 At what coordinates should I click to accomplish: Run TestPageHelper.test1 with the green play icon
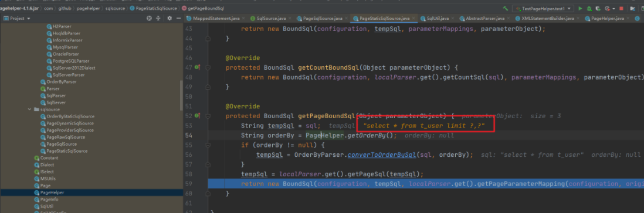[580, 8]
